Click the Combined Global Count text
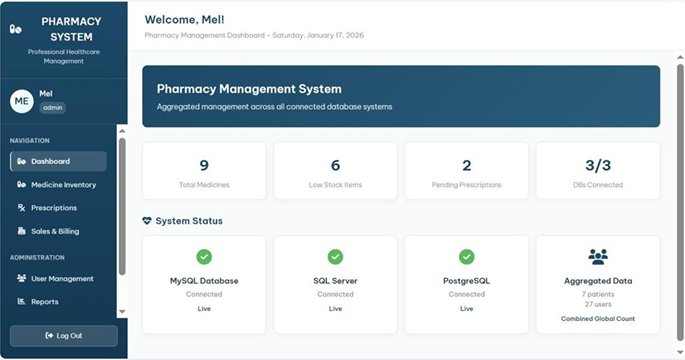Screen dimensions: 685x360 (x=598, y=318)
